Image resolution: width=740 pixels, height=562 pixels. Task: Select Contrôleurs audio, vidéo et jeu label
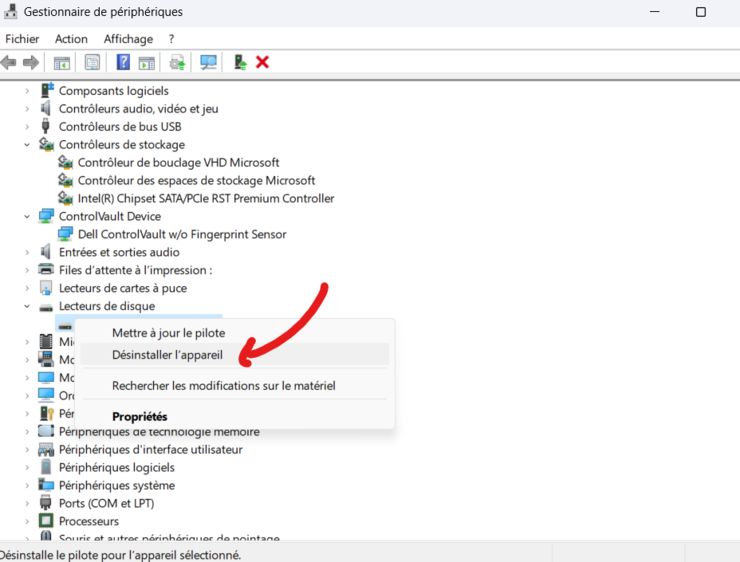tap(138, 109)
